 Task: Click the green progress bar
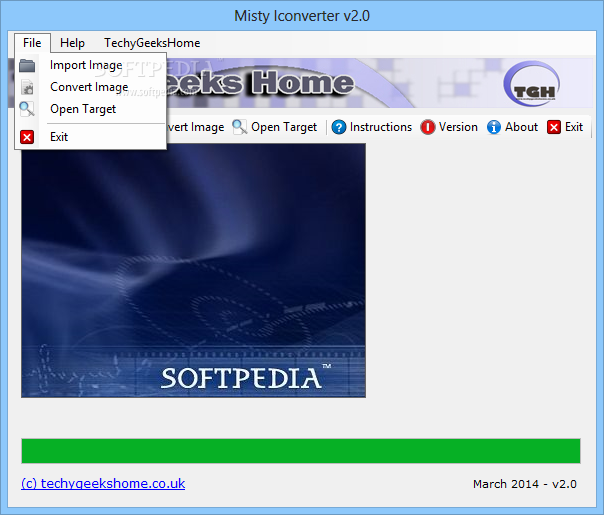tap(301, 451)
